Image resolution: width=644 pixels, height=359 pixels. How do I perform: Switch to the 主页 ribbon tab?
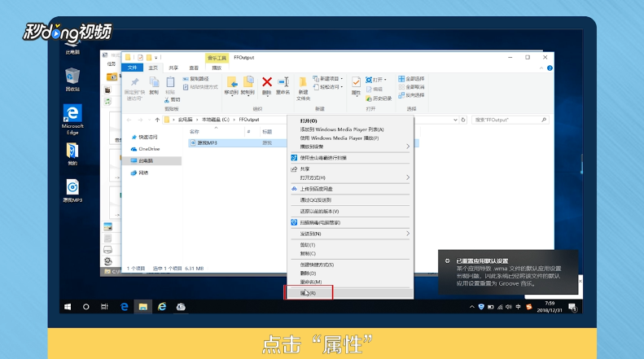(153, 68)
